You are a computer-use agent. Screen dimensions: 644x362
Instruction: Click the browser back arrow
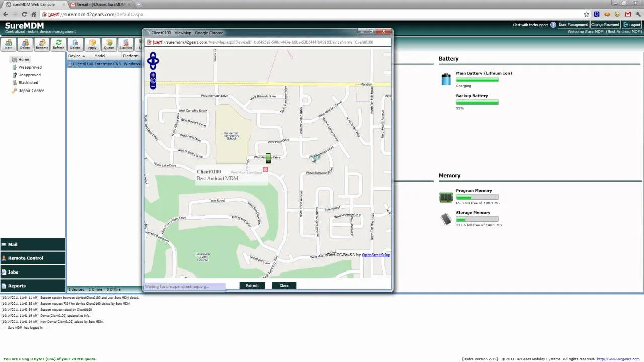6,14
